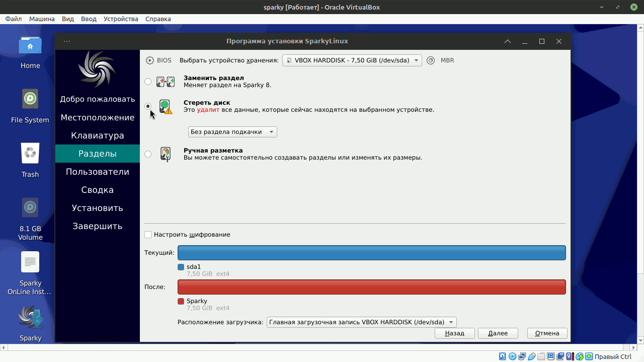Click the VirtualBox horizontal scrollbar
The width and height of the screenshot is (644, 362).
(318, 347)
